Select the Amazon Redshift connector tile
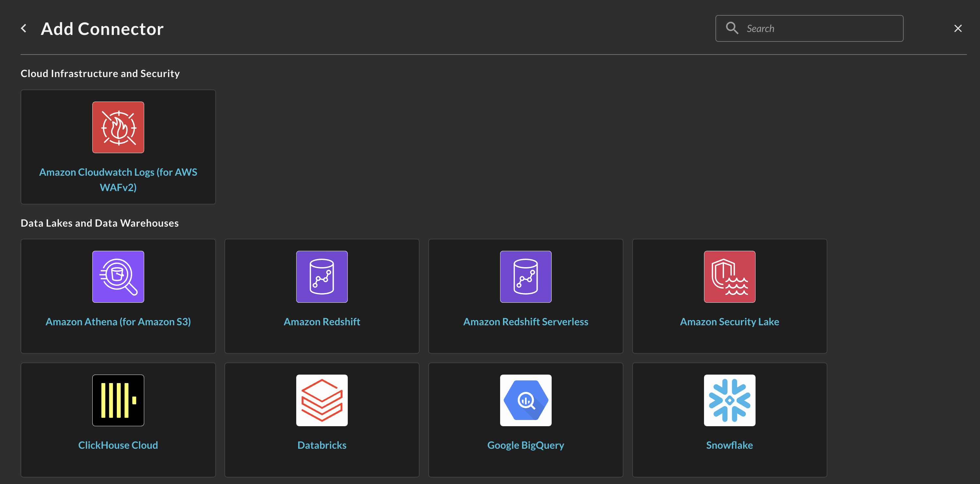980x484 pixels. coord(322,296)
